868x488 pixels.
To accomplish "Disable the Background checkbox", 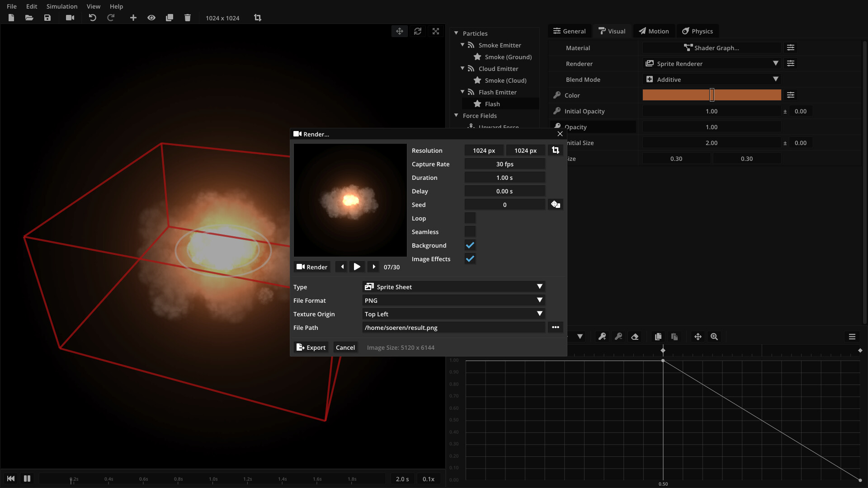I will pos(470,245).
